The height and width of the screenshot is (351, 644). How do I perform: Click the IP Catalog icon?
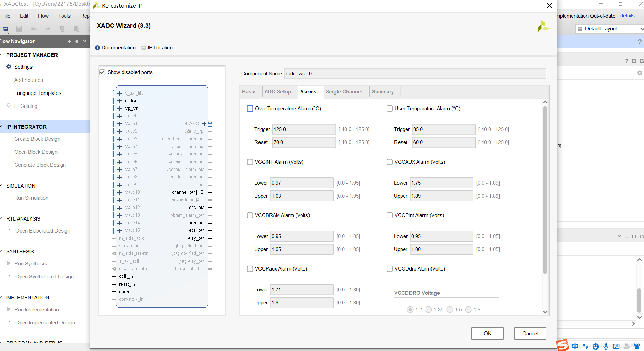tap(9, 105)
